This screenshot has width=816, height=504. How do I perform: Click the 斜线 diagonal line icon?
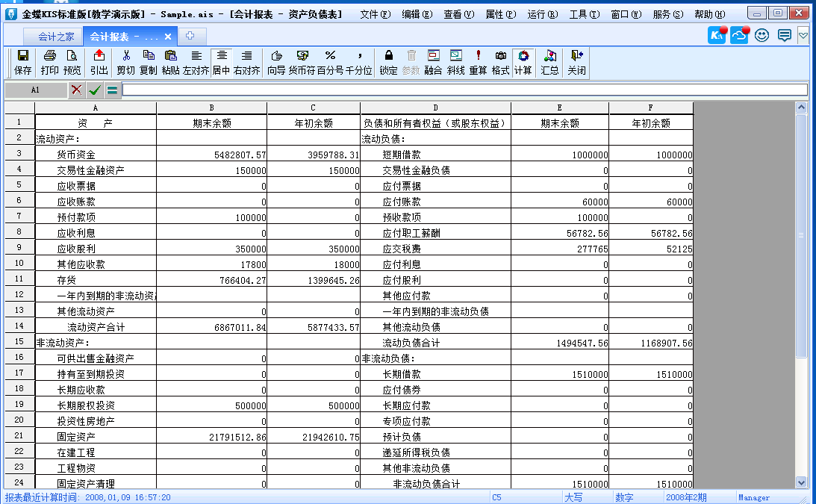click(x=456, y=62)
